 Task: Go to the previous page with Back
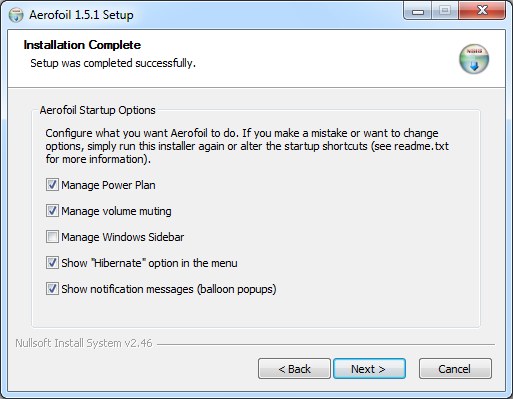[x=294, y=369]
